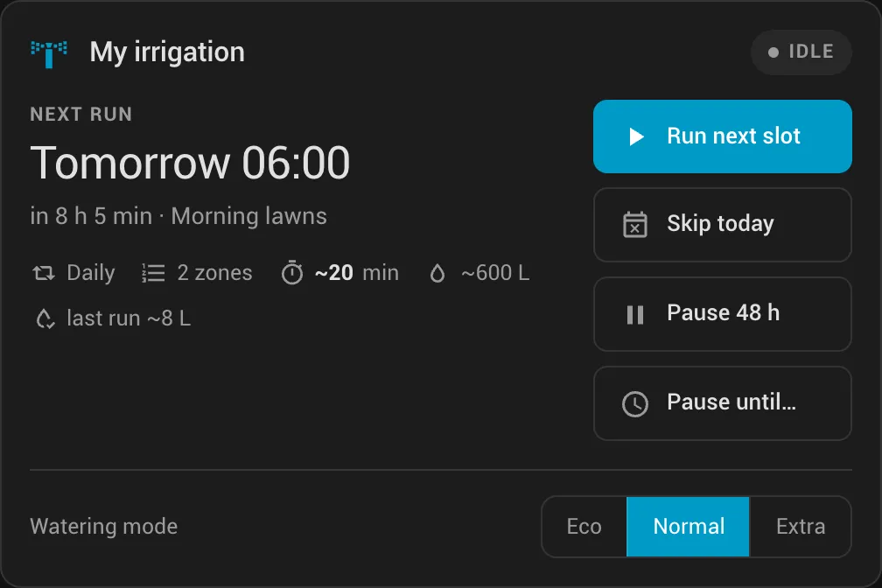Click the pause bars icon beside Pause 48 h
This screenshot has height=588, width=882.
coord(635,314)
